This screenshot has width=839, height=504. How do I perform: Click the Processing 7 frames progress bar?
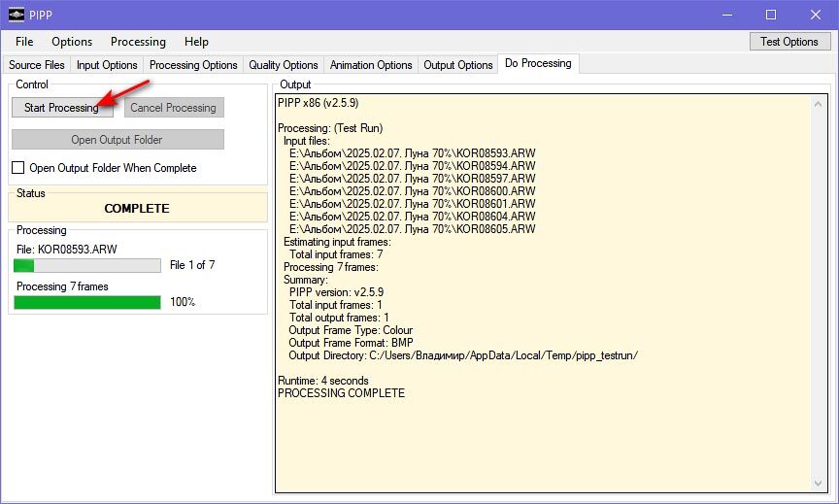pos(87,302)
